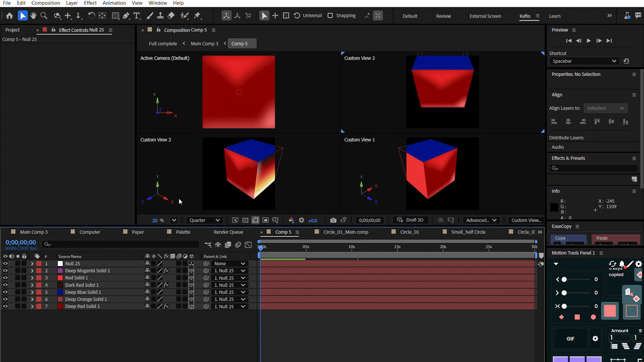Open the Spacebar shortcut dropdown

[x=584, y=61]
